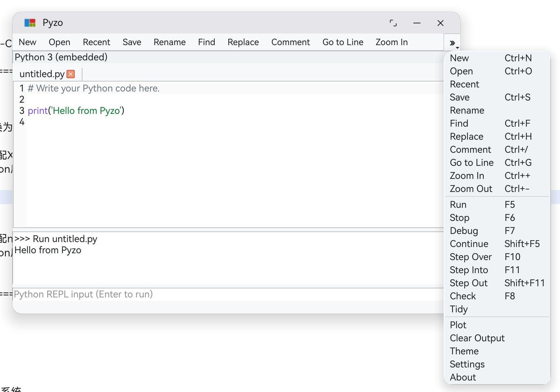Choose Replace (Ctrl+H) in the overflow menu
The image size is (560, 392).
click(497, 137)
